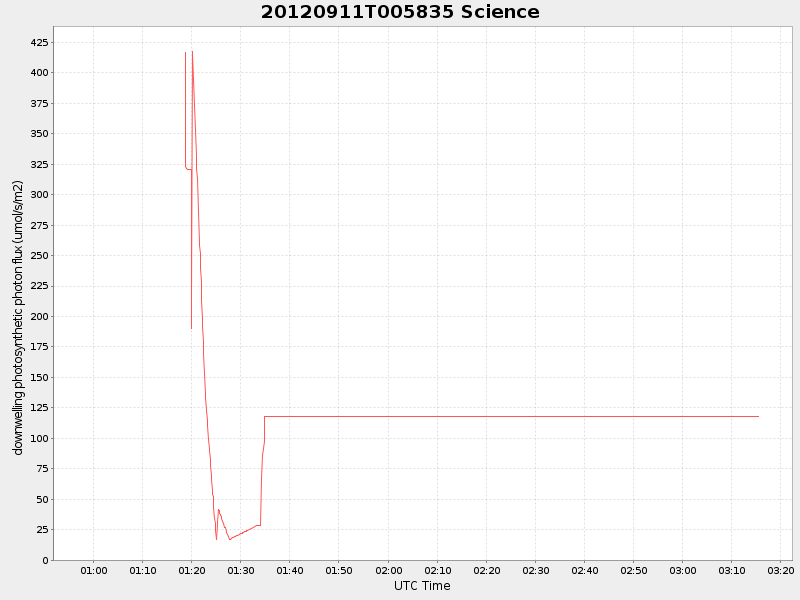Viewport: 800px width, 600px height.
Task: Click the 01:50 tick label on time axis
Action: (339, 570)
